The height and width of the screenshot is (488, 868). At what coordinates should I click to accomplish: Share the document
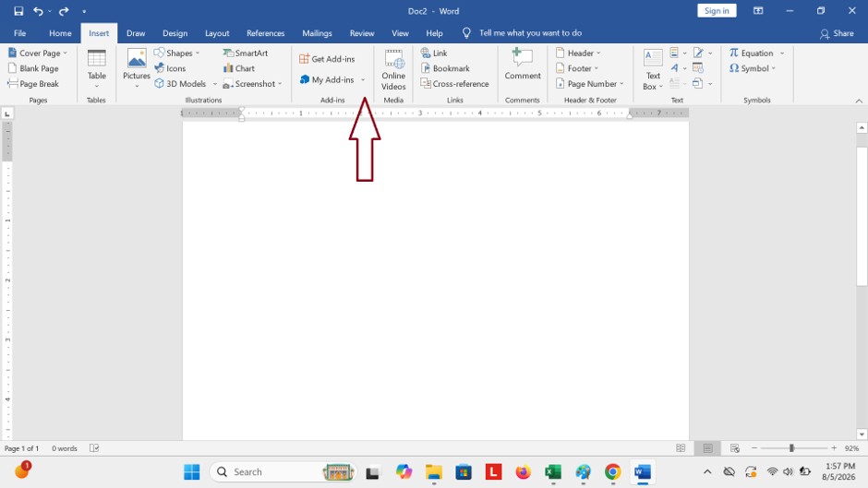coord(837,33)
